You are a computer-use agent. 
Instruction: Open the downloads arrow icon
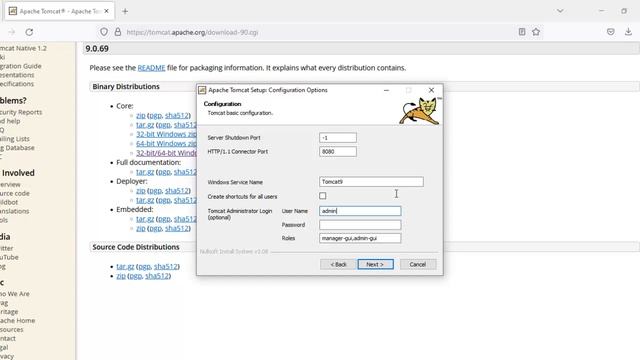(628, 32)
